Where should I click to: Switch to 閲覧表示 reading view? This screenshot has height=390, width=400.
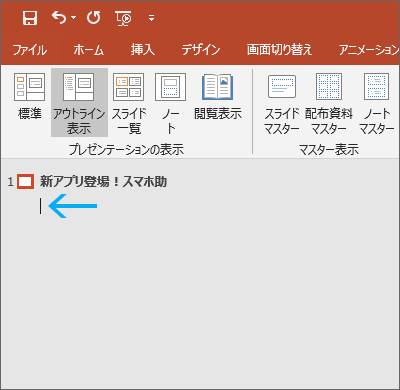(218, 97)
